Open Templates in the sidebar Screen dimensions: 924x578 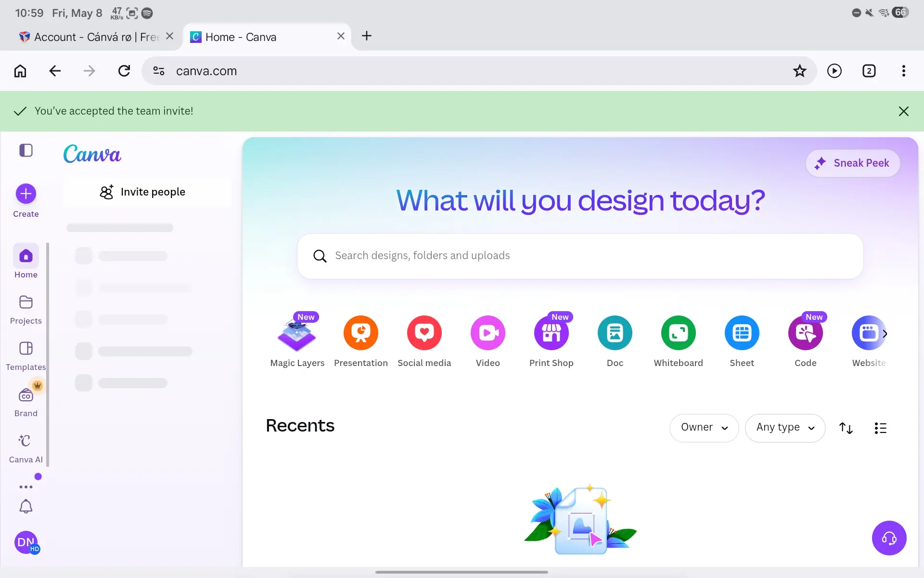26,356
